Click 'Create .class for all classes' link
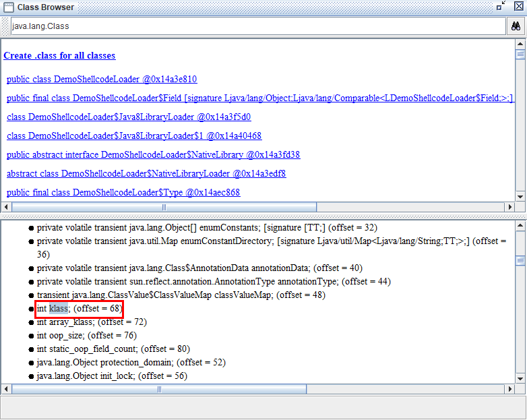Viewport: 527px width, 420px height. [59, 55]
